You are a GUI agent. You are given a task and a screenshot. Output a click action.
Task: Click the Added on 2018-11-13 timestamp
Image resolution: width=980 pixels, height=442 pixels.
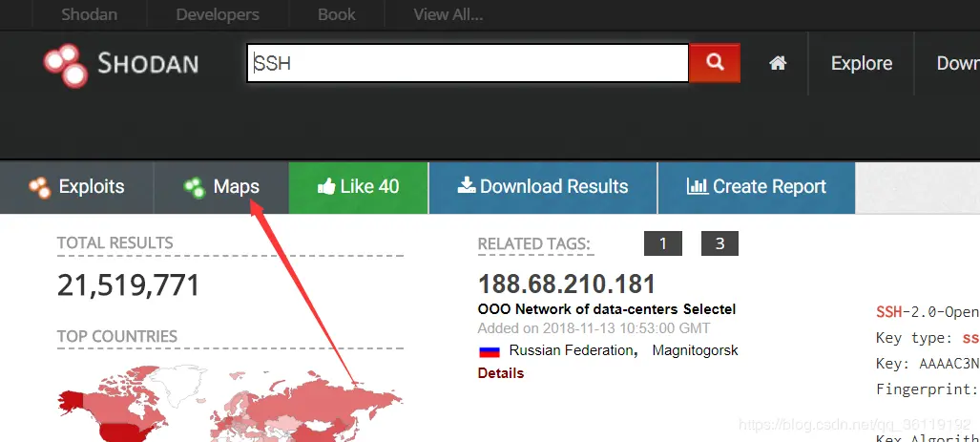(594, 328)
